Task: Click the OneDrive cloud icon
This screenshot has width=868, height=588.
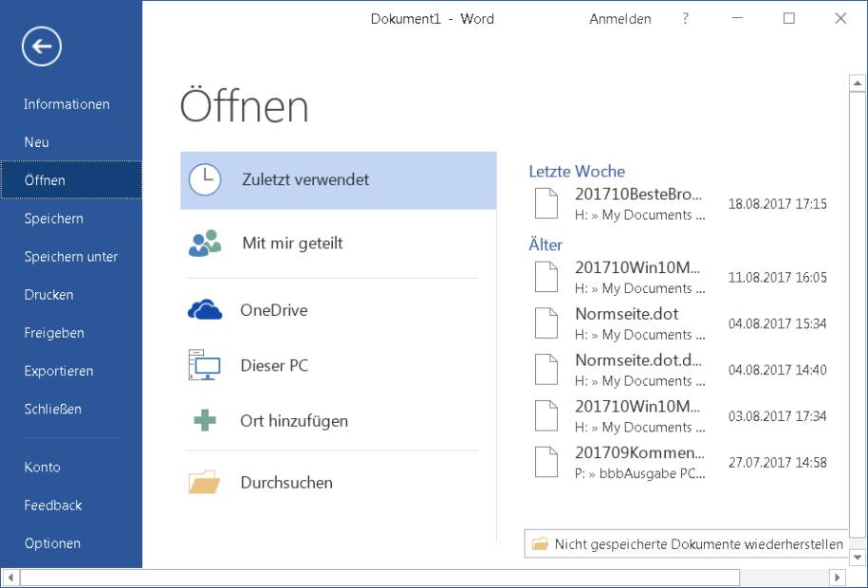Action: [x=204, y=310]
